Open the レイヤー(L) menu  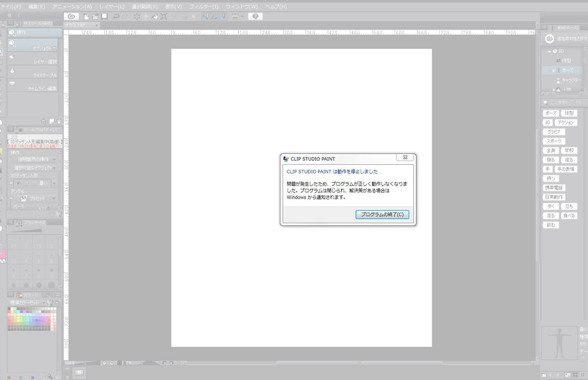click(111, 6)
